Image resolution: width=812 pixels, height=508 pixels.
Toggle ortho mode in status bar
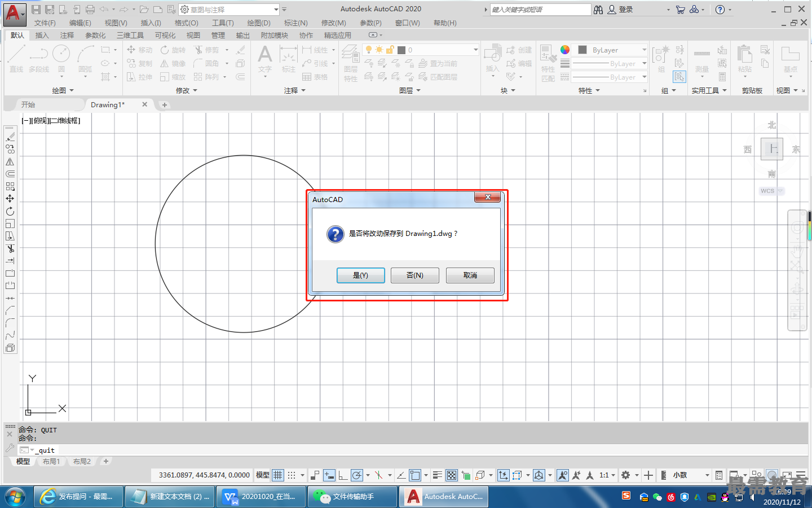coord(342,475)
